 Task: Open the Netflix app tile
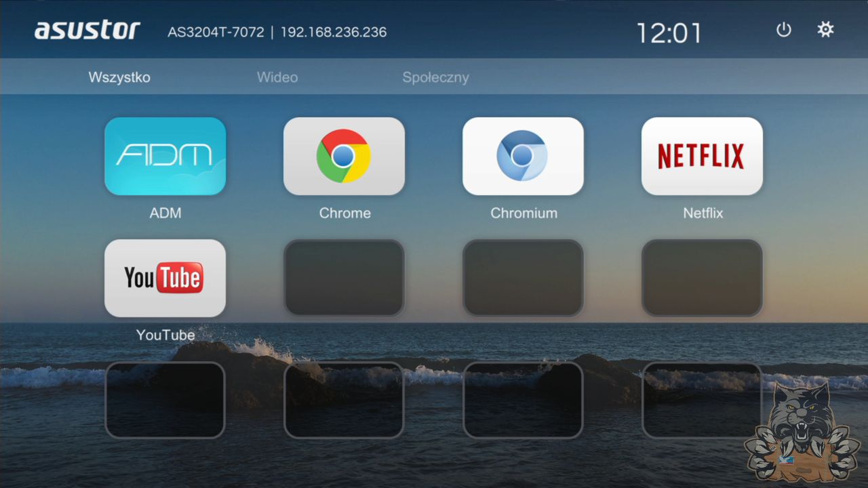702,156
